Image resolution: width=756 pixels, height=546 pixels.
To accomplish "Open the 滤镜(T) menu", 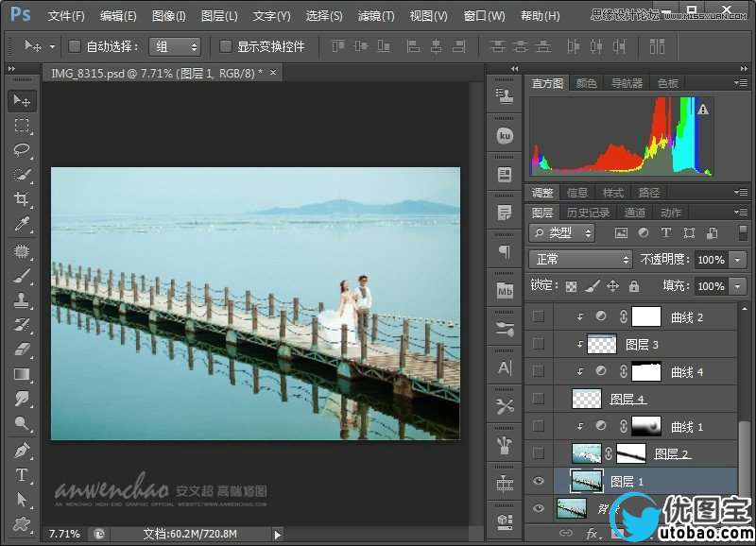I will (376, 16).
